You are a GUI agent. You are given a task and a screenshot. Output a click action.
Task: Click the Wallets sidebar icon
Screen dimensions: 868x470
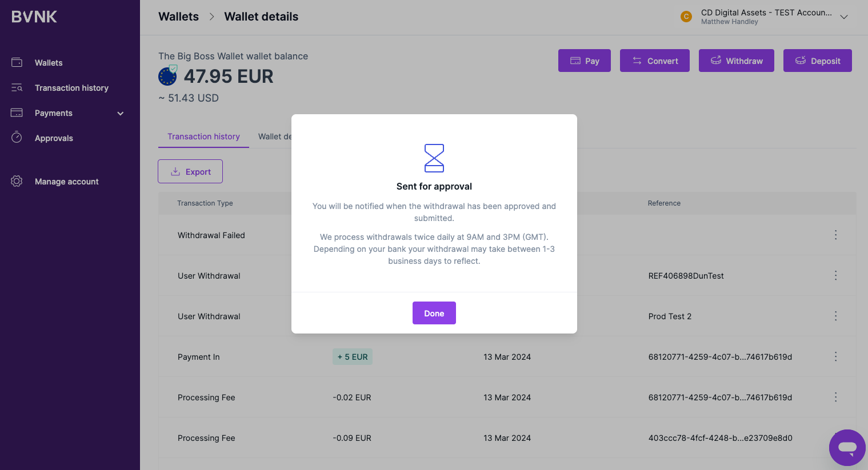pyautogui.click(x=17, y=62)
